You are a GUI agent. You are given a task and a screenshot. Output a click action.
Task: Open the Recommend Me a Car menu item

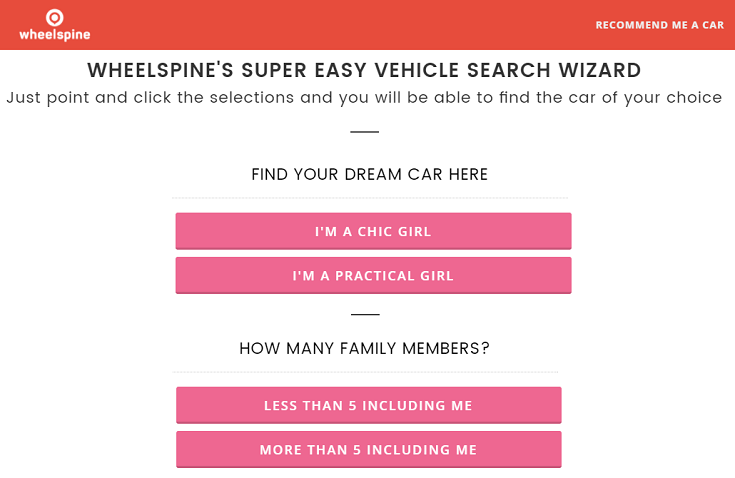pos(659,25)
